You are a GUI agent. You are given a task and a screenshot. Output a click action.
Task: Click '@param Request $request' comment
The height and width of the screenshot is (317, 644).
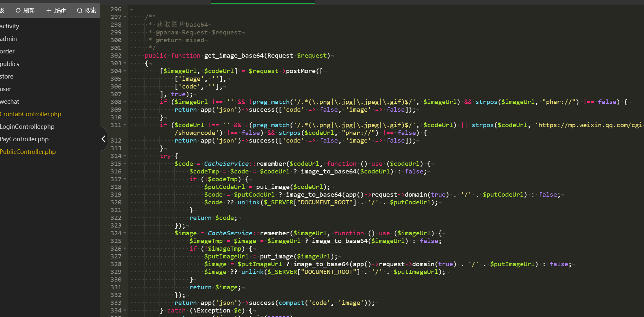tap(198, 32)
